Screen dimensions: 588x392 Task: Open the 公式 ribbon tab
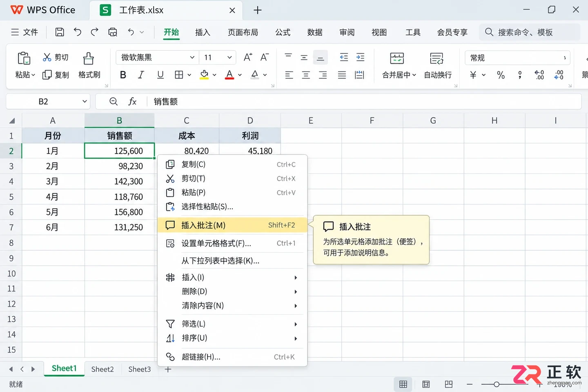point(283,32)
